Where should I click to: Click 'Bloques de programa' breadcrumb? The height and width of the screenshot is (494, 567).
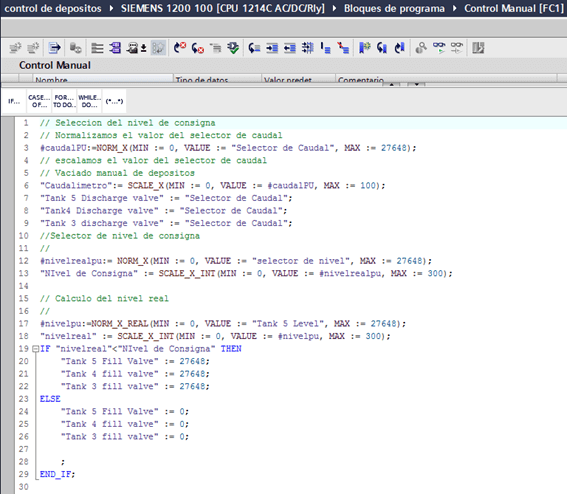pos(394,8)
